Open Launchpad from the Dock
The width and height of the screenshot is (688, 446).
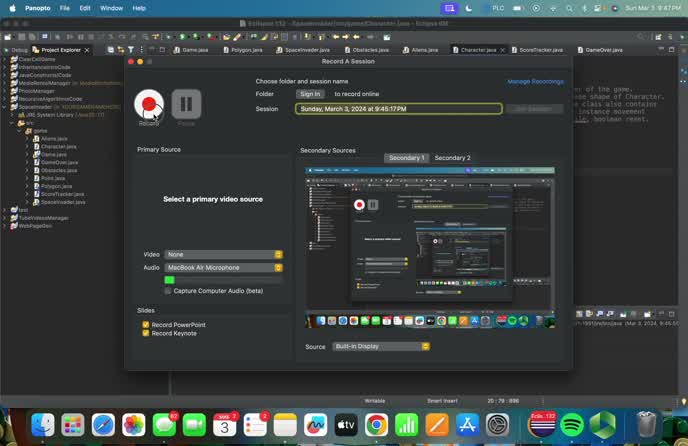[73, 424]
